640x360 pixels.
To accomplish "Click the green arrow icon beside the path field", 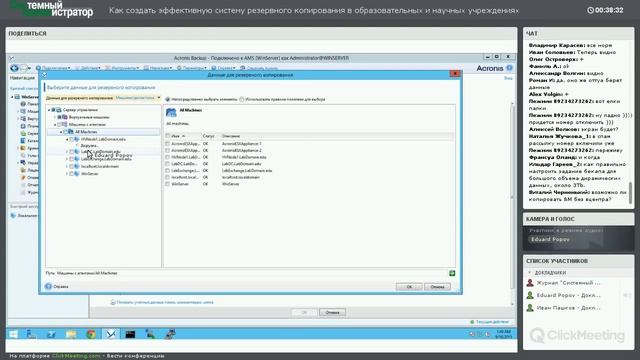I will coord(452,273).
